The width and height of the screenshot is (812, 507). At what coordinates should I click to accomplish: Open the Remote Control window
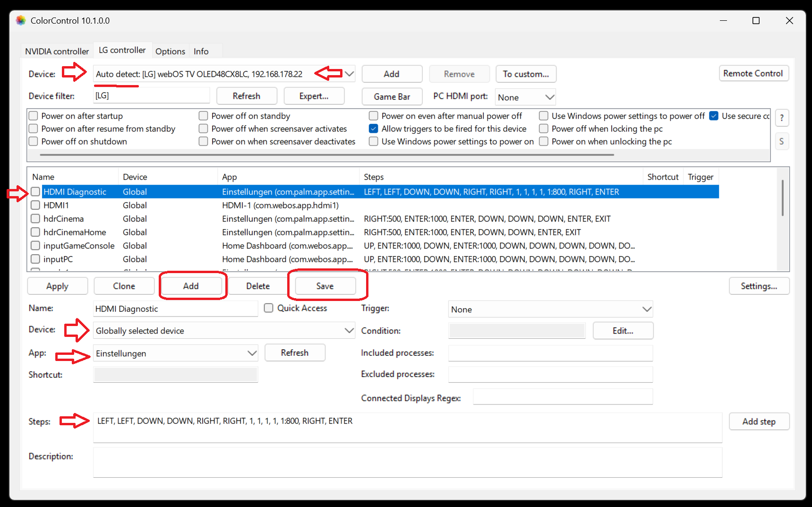coord(753,73)
